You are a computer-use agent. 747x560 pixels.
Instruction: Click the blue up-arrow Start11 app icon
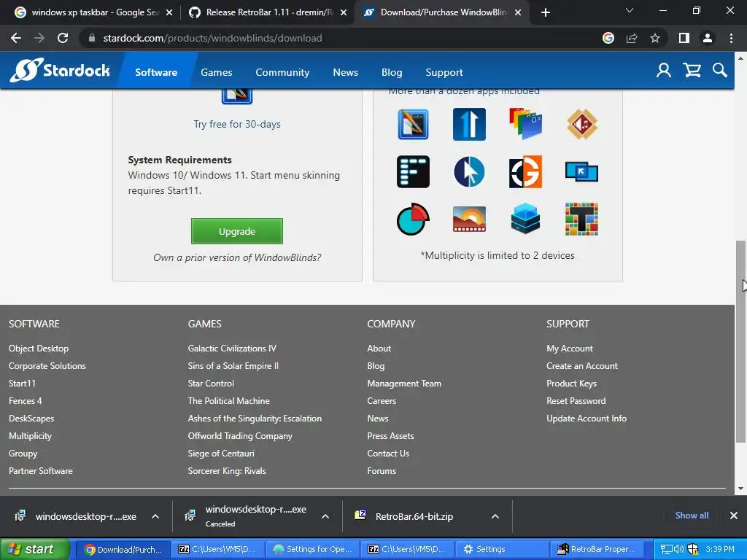click(x=469, y=124)
